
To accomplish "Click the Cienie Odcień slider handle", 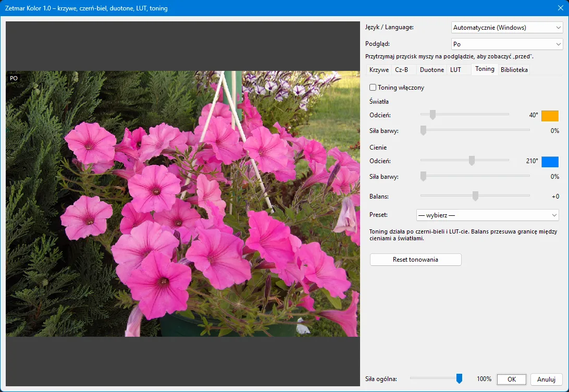I will [472, 161].
